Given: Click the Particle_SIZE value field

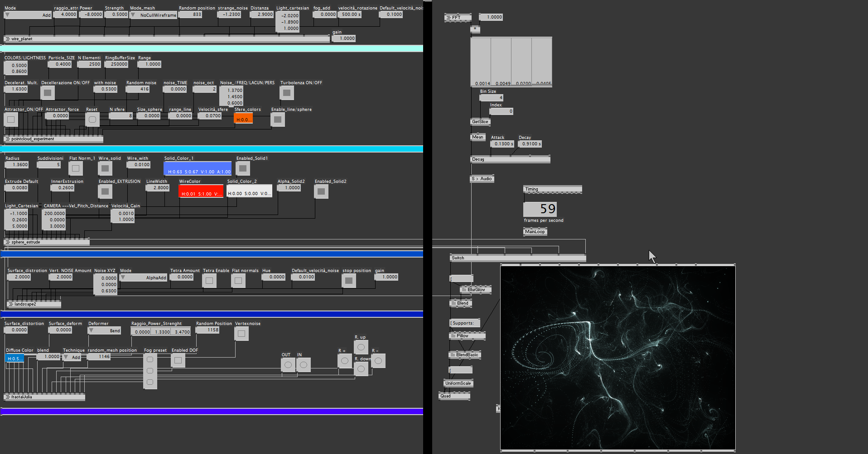Looking at the screenshot, I should click(60, 64).
